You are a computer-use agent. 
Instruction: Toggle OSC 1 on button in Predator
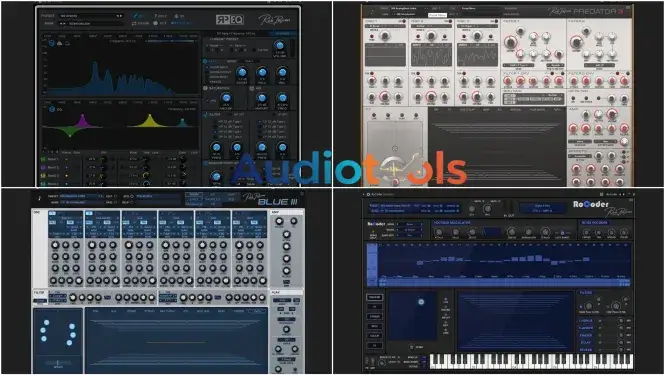coord(404,21)
